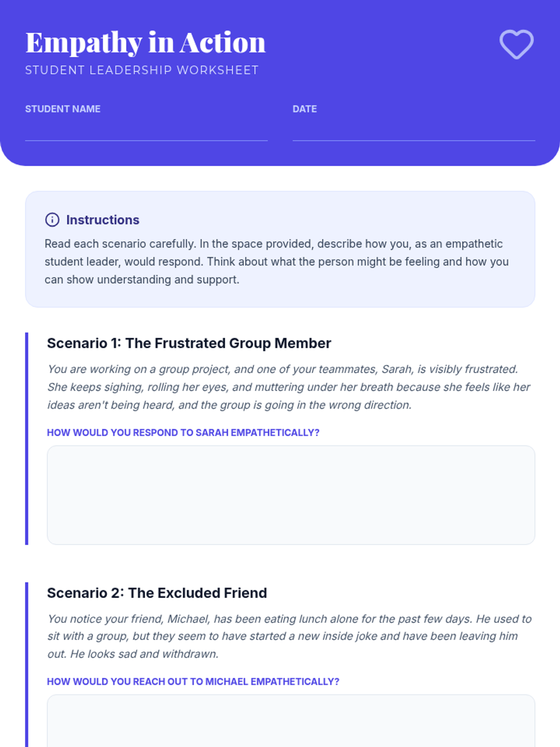Screen dimensions: 560x747
Task: Select the "Scenario 2: The Excluded Friend" heading
Action: pyautogui.click(x=157, y=593)
